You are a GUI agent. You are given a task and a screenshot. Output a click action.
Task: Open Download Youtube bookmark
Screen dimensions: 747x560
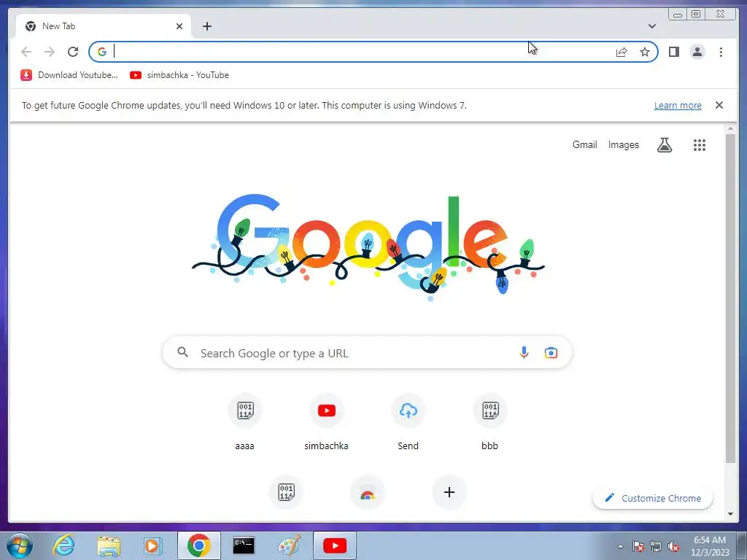69,75
